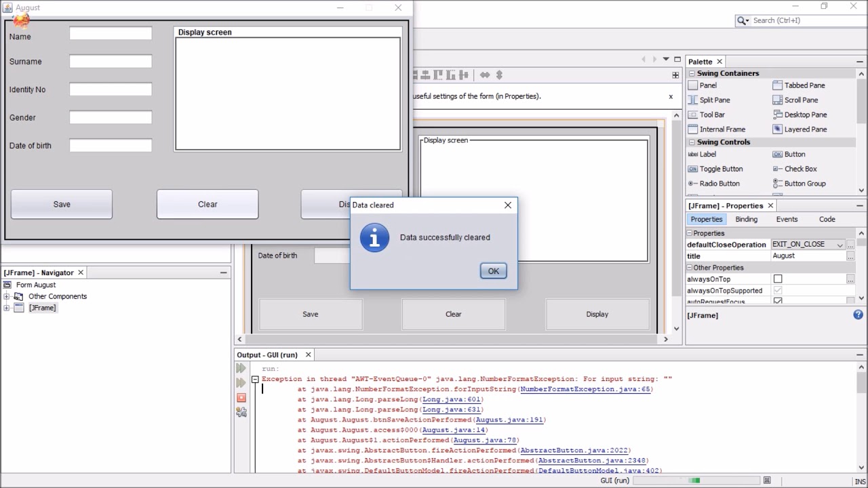The height and width of the screenshot is (488, 868).
Task: Open NumberFormatException.java:65 stack link
Action: [x=586, y=389]
